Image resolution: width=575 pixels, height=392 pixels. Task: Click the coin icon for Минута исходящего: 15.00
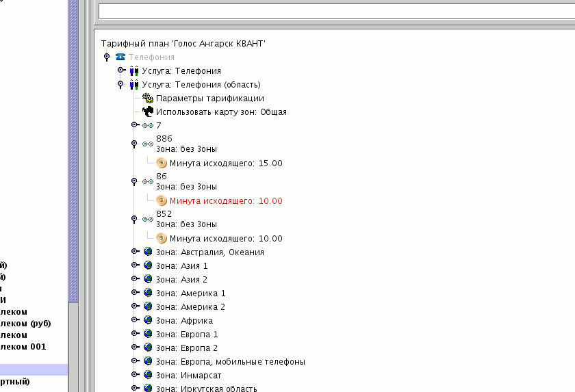pyautogui.click(x=162, y=163)
